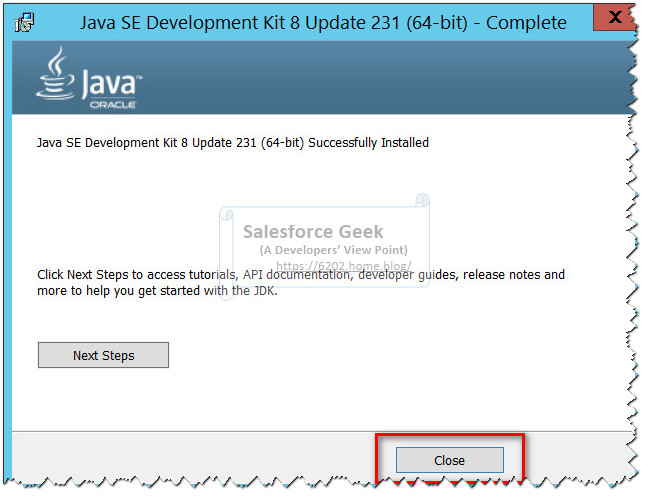Click the Salesforce Geek watermark heading

pyautogui.click(x=313, y=232)
